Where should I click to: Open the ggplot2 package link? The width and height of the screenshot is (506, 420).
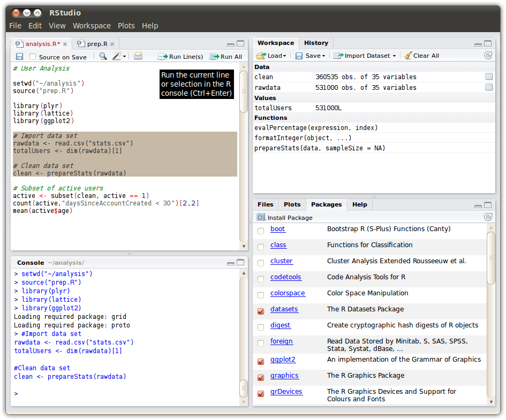283,360
